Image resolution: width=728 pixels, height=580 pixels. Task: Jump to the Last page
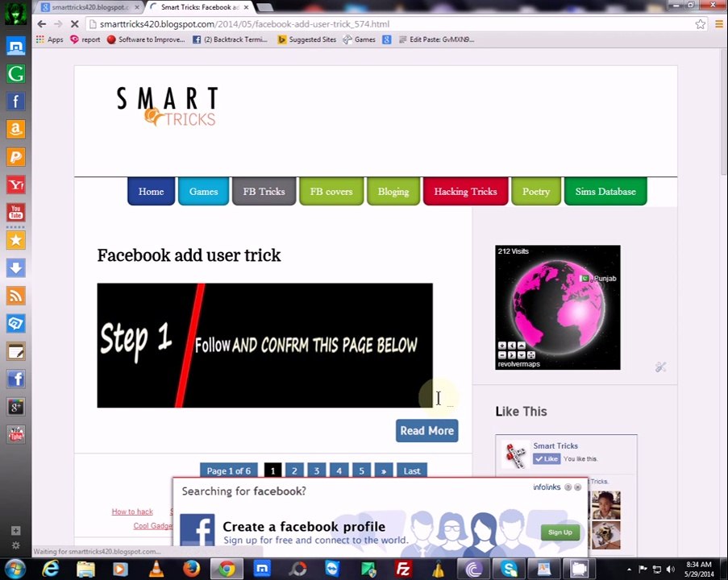(412, 470)
